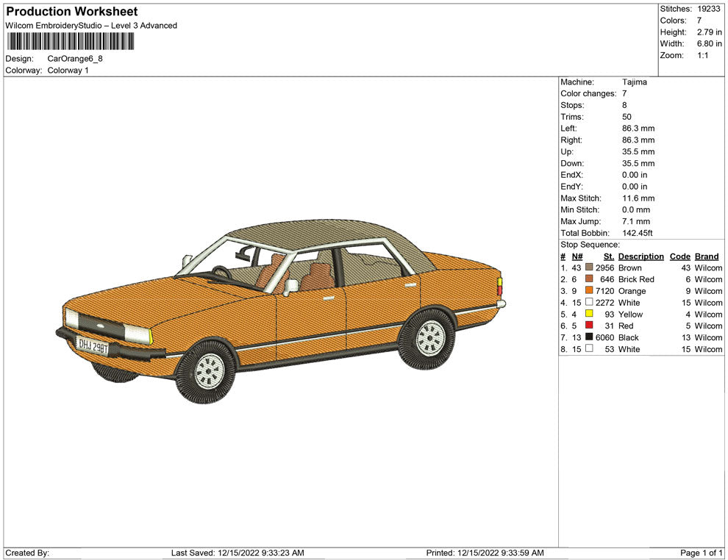Click the Brand column header
This screenshot has height=560, width=728.
(707, 256)
